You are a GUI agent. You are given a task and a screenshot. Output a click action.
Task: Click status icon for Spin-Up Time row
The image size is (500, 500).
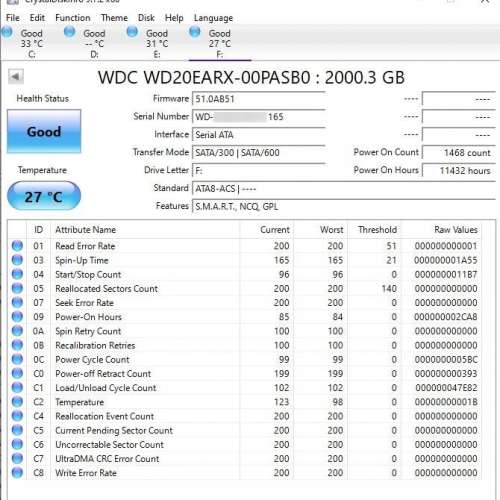(x=17, y=260)
